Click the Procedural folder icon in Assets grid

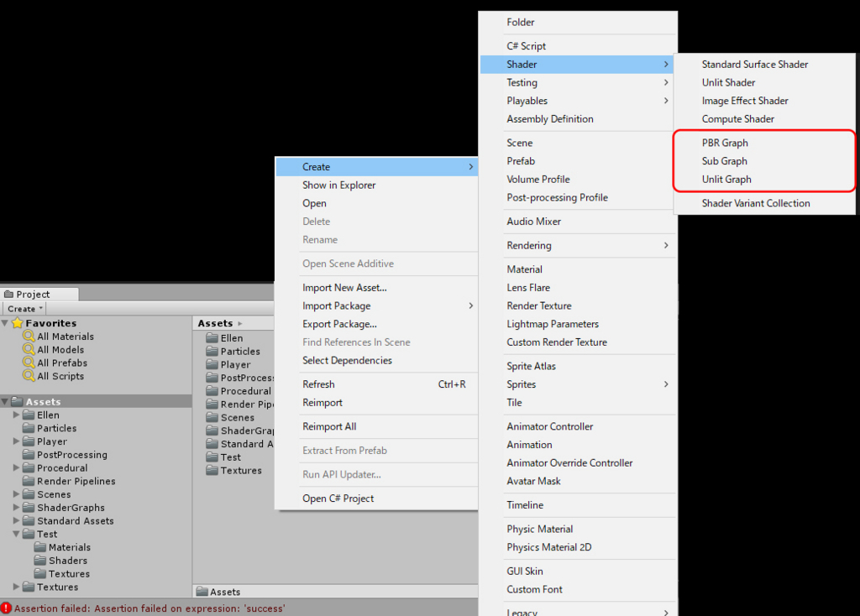pyautogui.click(x=212, y=390)
